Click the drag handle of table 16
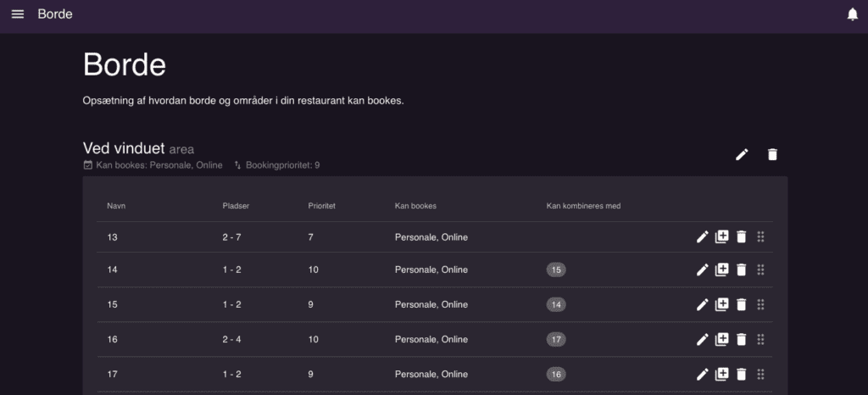868x395 pixels. coord(760,340)
